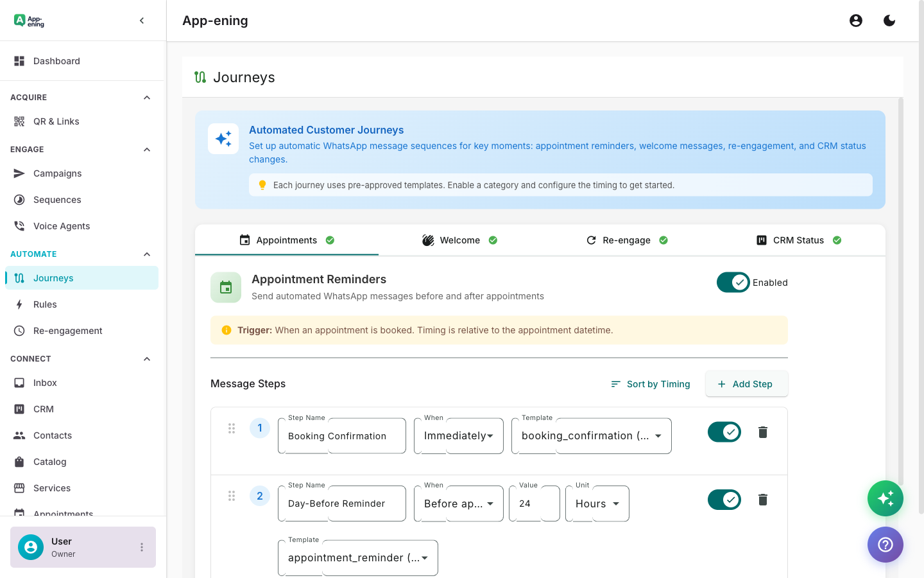
Task: Open the floating AI assistant sparkle button
Action: [x=886, y=498]
